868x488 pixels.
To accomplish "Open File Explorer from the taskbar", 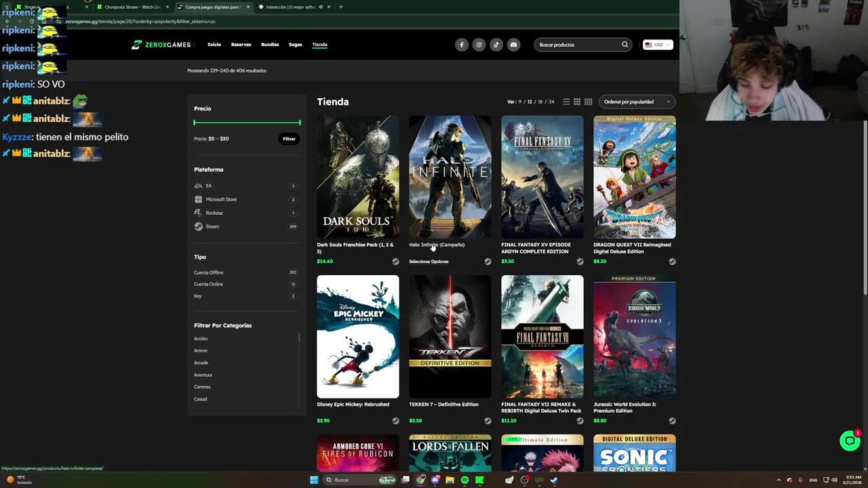I will (450, 480).
